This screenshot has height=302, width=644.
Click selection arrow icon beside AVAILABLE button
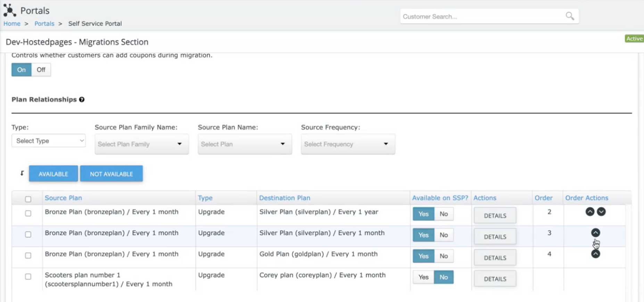pos(22,173)
